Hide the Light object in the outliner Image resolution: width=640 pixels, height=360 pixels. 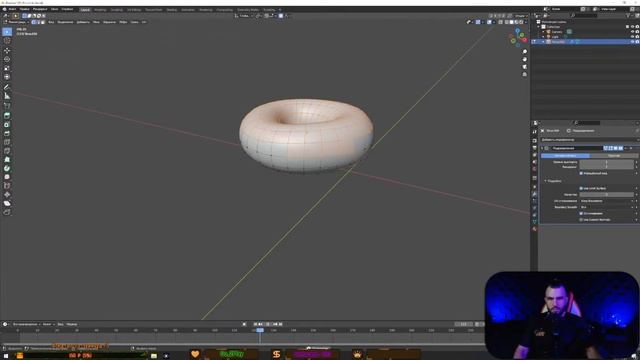(632, 36)
